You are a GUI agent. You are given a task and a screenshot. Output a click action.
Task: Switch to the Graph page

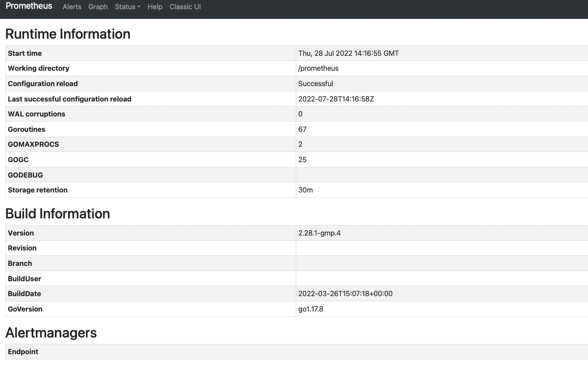pos(98,7)
